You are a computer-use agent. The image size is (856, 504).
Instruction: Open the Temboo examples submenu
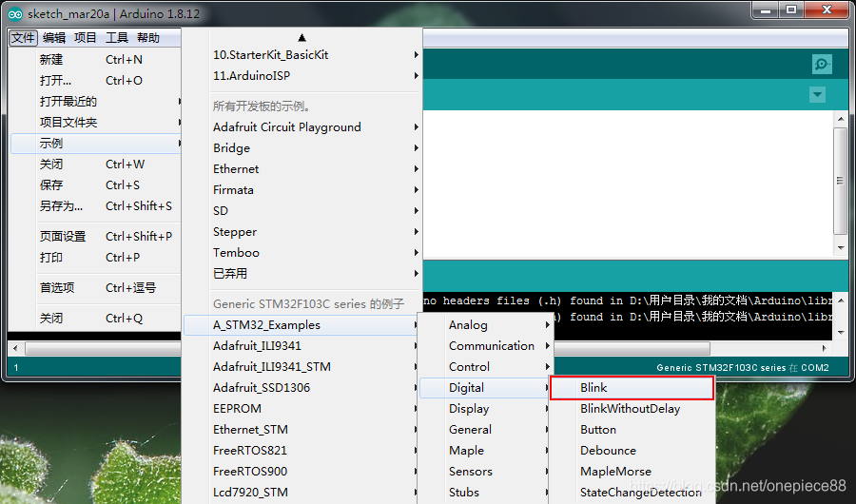point(302,252)
